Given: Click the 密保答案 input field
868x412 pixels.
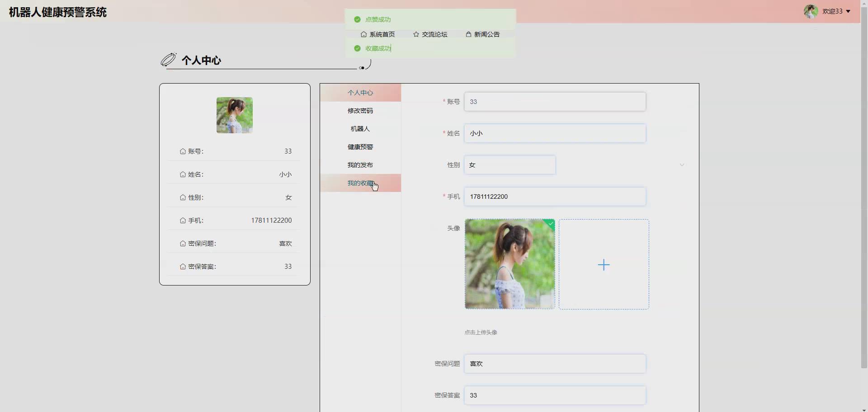Looking at the screenshot, I should coord(555,395).
